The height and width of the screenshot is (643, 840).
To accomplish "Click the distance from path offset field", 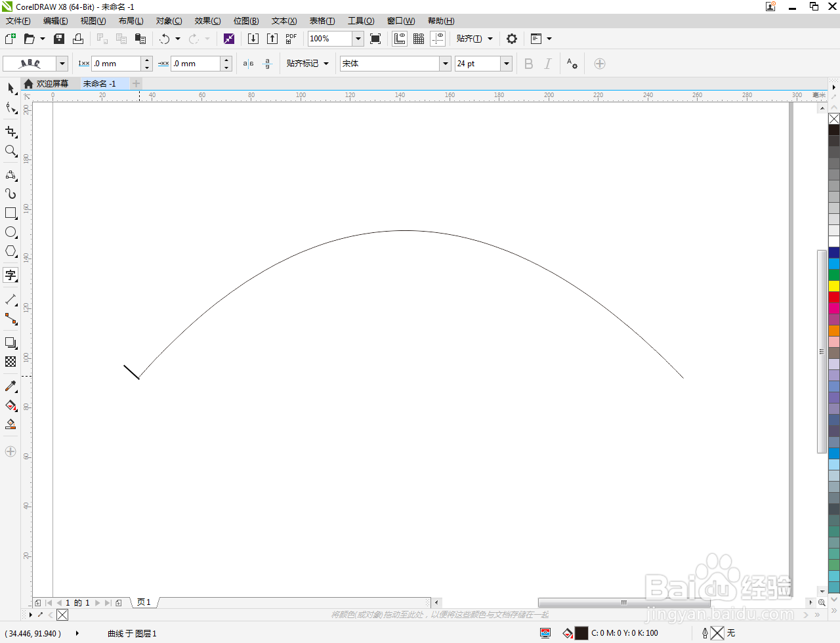I will 117,64.
